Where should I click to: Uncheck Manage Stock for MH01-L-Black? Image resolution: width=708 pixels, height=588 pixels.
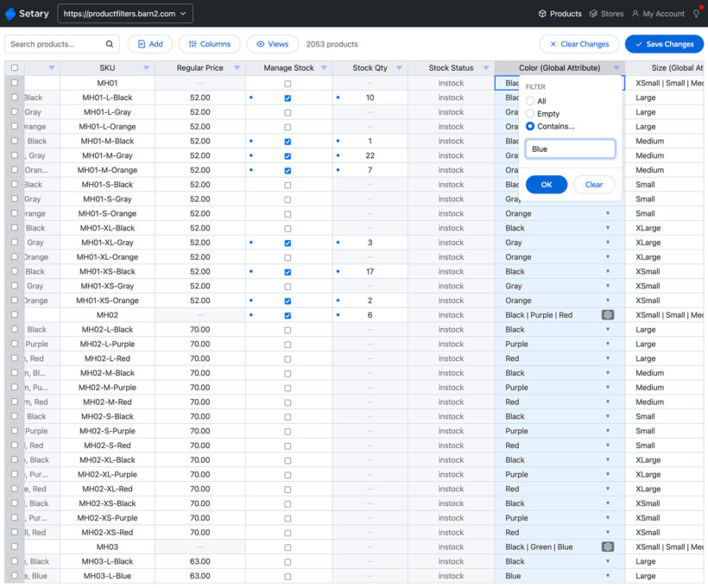pyautogui.click(x=288, y=98)
